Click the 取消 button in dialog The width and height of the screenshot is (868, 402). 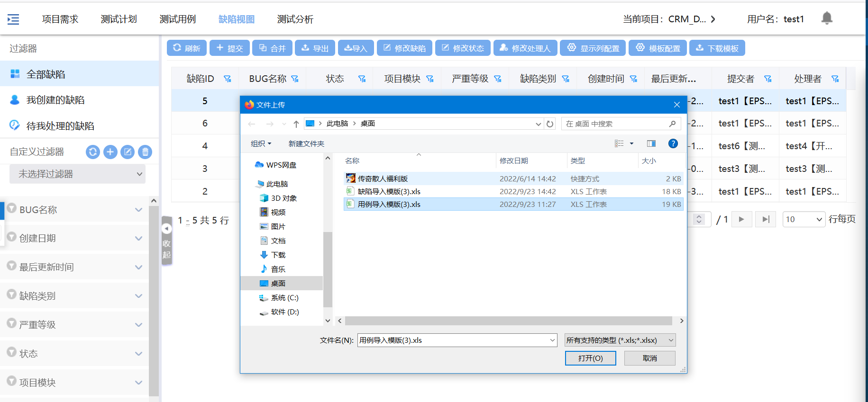click(649, 358)
